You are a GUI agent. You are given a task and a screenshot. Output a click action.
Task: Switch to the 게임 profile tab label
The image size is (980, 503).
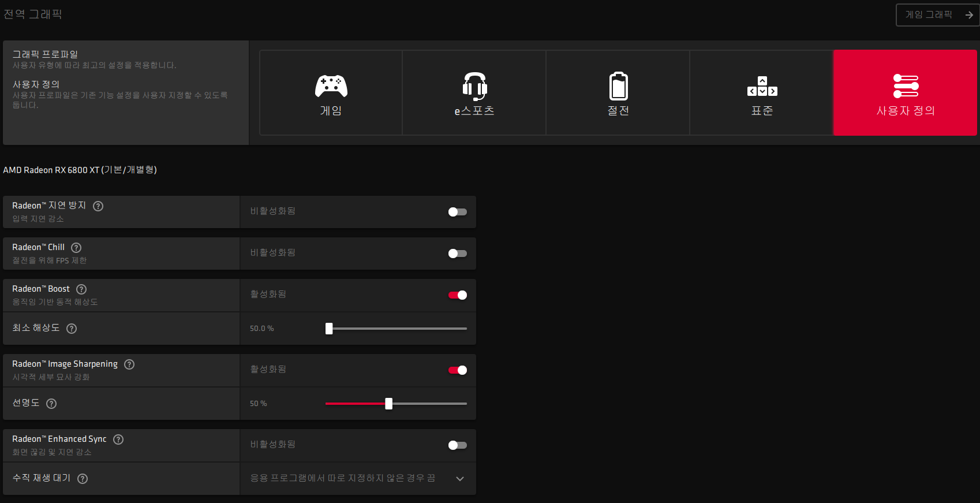point(331,111)
